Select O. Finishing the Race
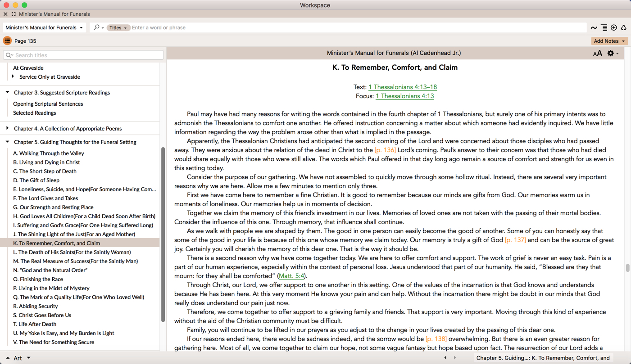The width and height of the screenshot is (631, 364). click(x=38, y=279)
